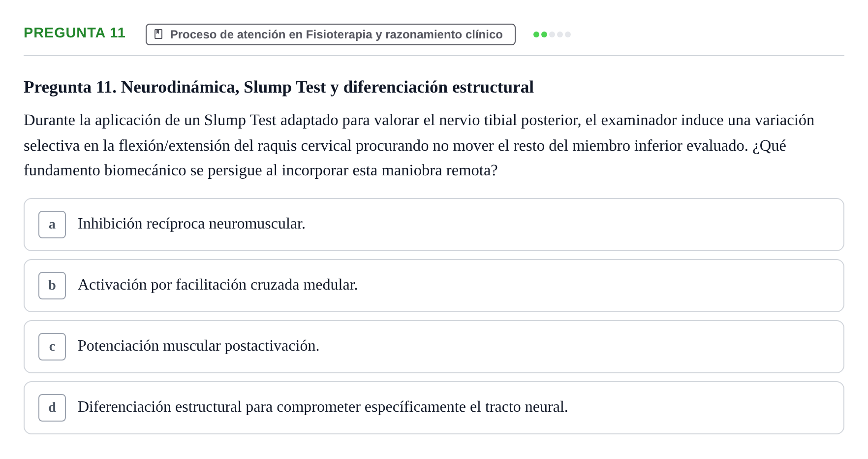Choose option Inhibición recíproca neuromuscular

pos(434,225)
